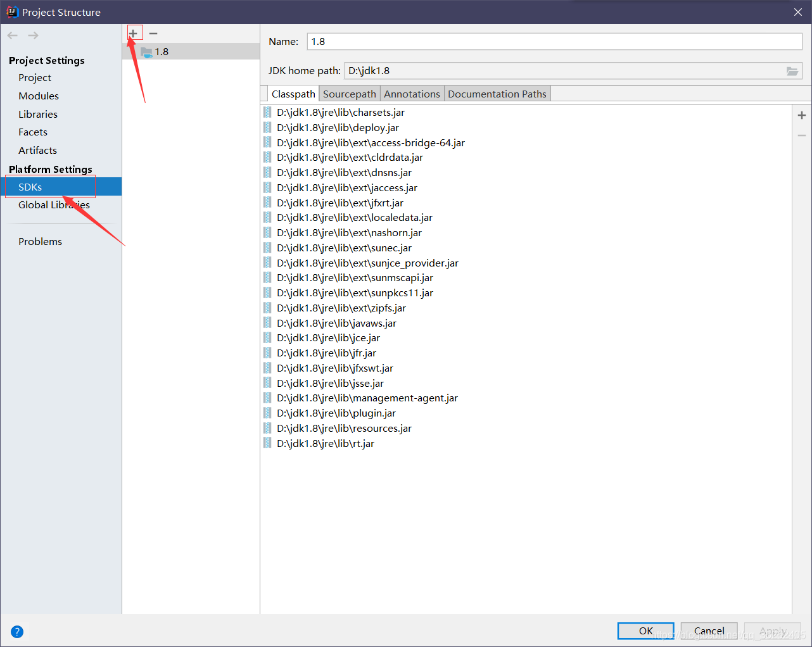
Task: Open Modules settings section
Action: point(39,96)
